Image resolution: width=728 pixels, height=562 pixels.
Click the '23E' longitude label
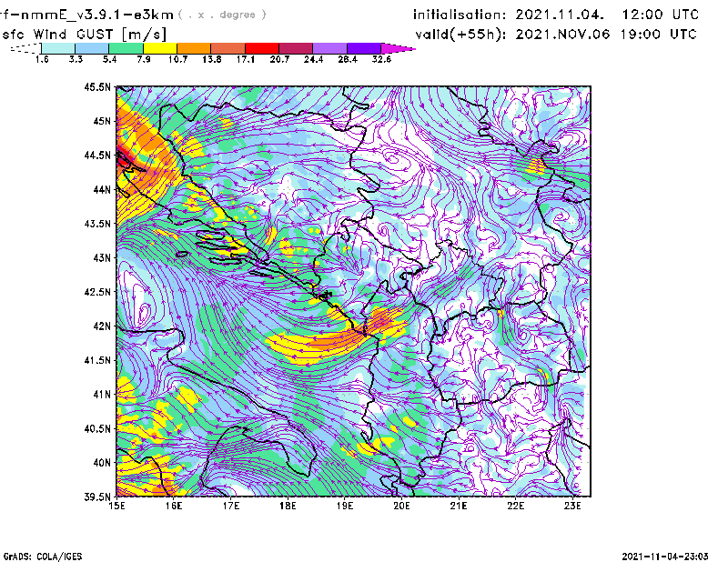(x=572, y=506)
